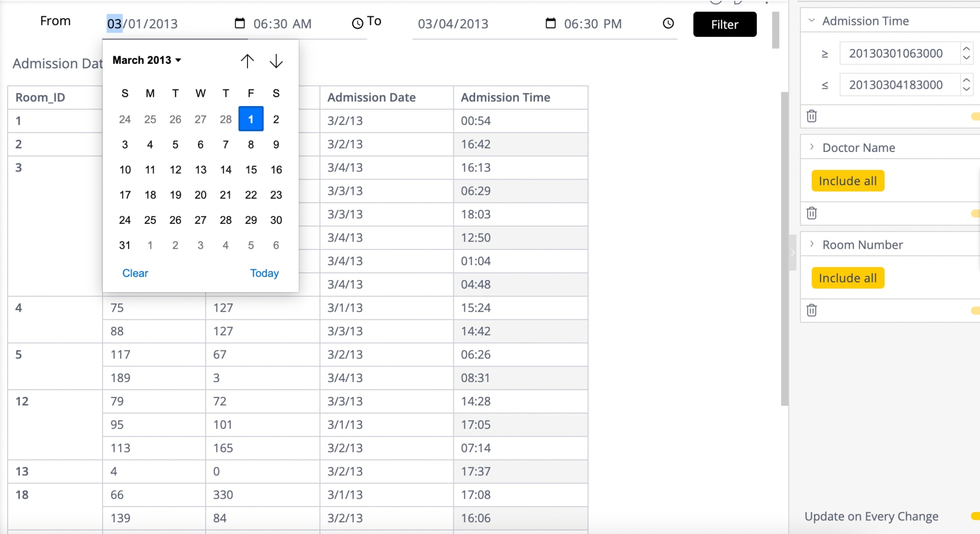Click the Admission Date column header
Screen dimensions: 980x534
386,97
